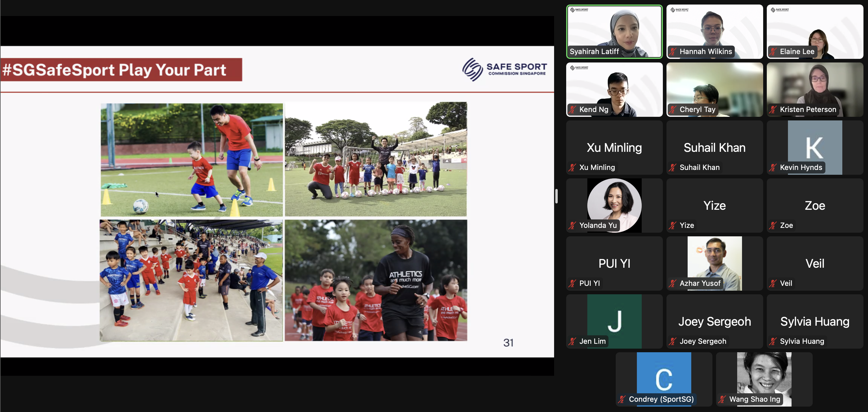Screen dimensions: 868x412
Task: Click Xu Minling participant tile
Action: pyautogui.click(x=614, y=147)
